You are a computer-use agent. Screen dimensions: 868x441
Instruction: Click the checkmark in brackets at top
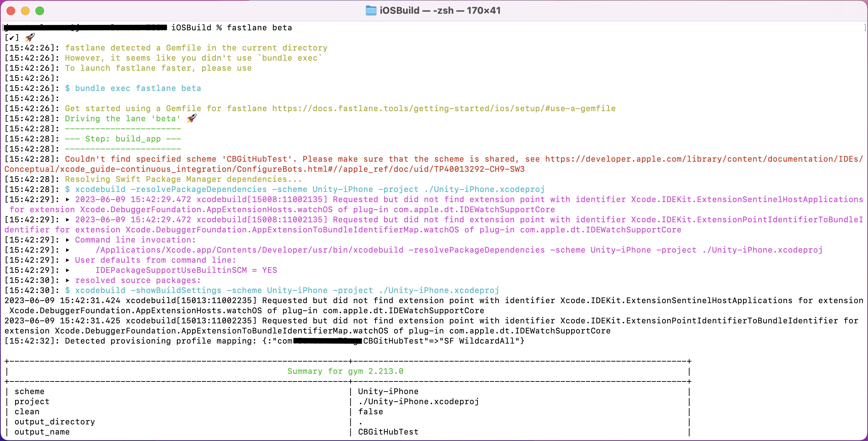pos(12,38)
